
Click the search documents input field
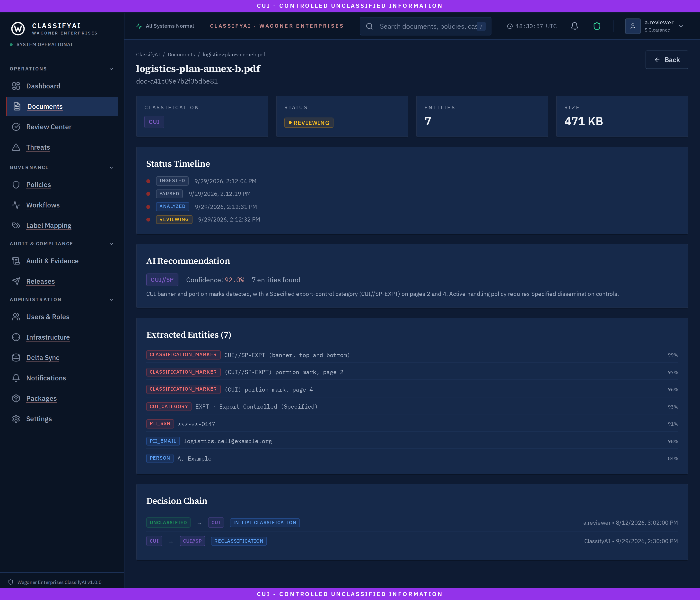point(425,26)
